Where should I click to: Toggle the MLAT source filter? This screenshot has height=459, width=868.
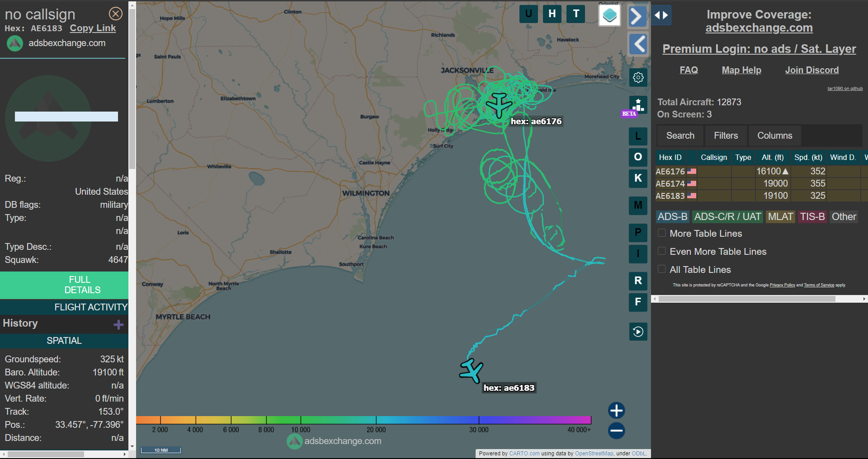tap(780, 216)
